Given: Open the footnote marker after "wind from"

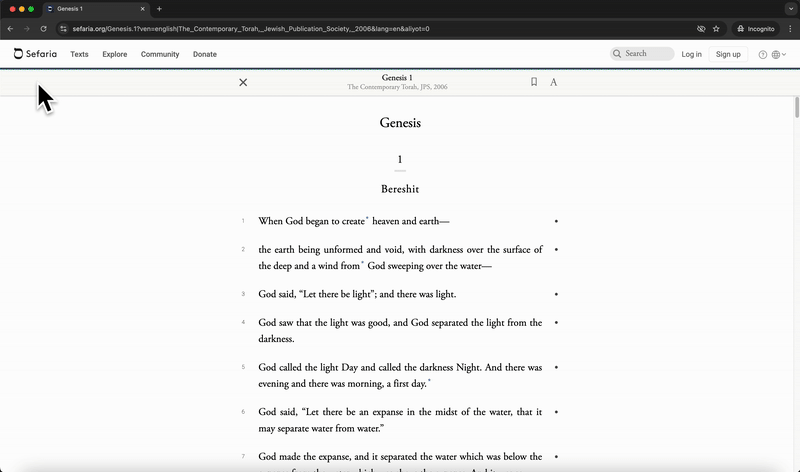Looking at the screenshot, I should [362, 263].
